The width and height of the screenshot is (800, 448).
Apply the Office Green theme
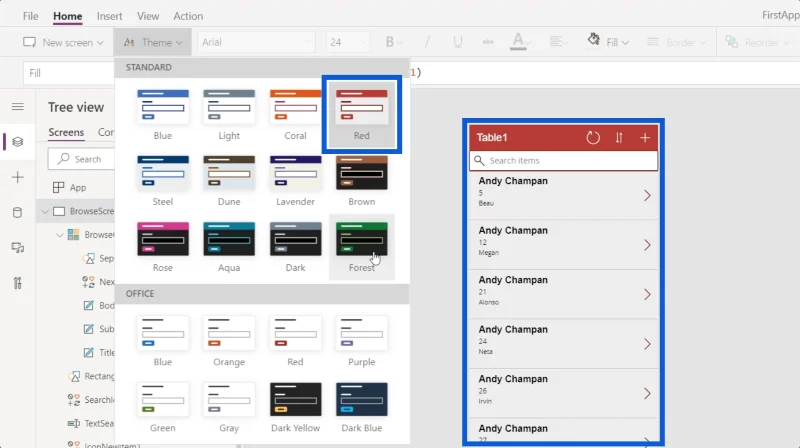(x=163, y=407)
